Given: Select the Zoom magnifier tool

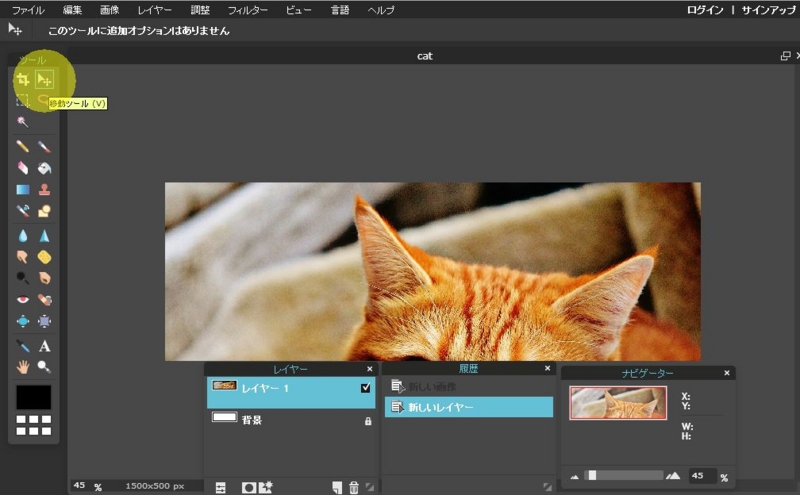Looking at the screenshot, I should [44, 367].
